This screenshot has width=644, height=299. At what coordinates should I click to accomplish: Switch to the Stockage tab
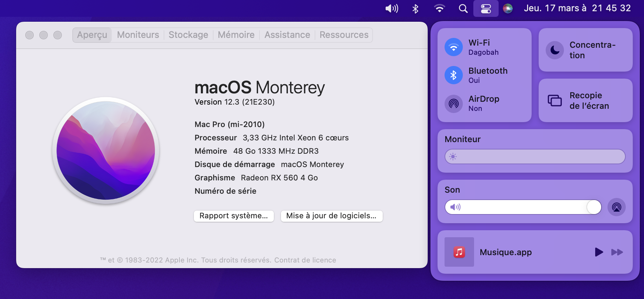coord(188,35)
